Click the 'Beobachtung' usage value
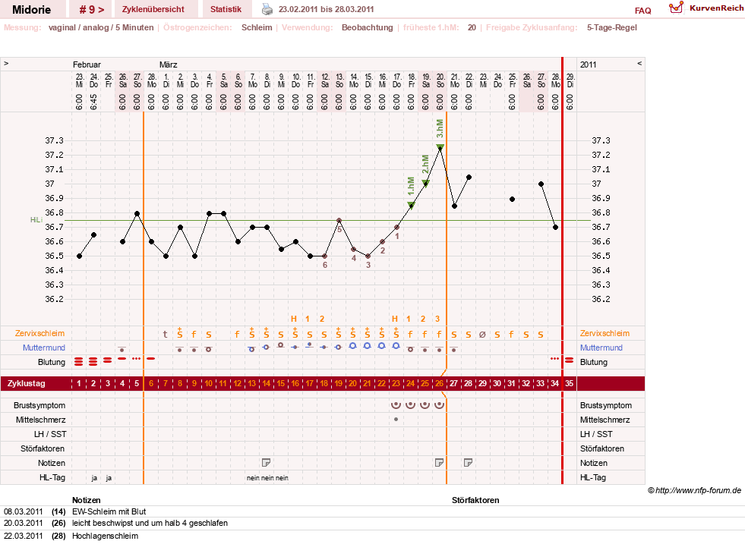Screen dimensions: 745x560 coord(368,27)
